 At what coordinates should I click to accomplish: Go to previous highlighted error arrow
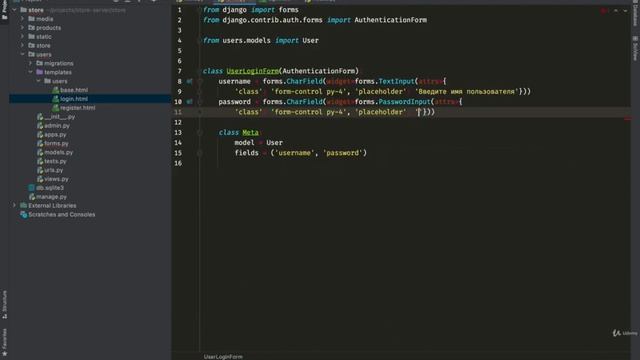[x=616, y=11]
